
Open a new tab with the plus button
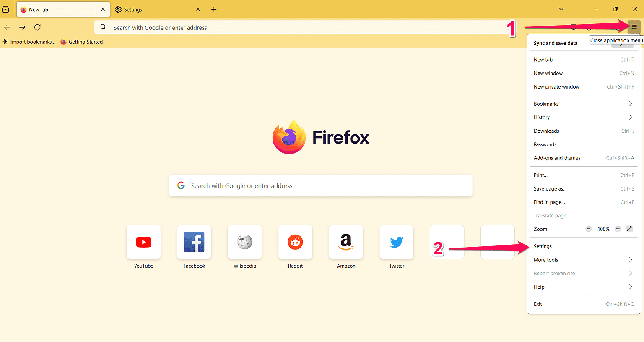214,9
